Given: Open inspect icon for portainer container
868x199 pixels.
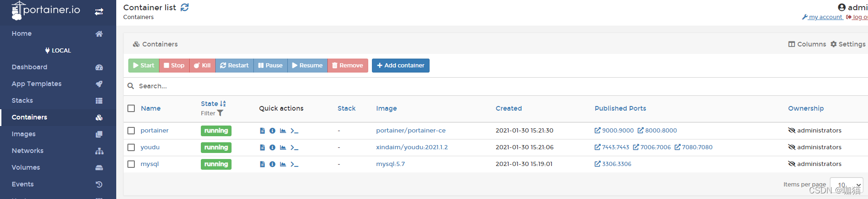Looking at the screenshot, I should (x=272, y=131).
